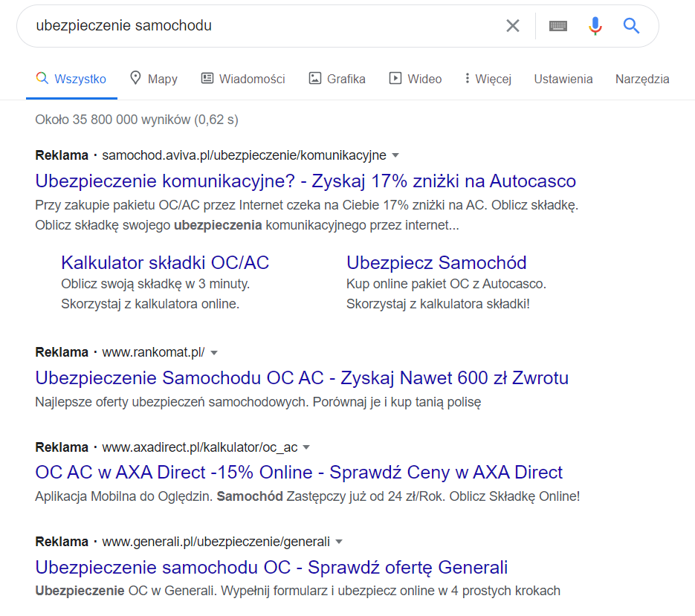The image size is (695, 616).
Task: Expand the dropdown arrow next to rankomat.pl URL
Action: click(214, 353)
